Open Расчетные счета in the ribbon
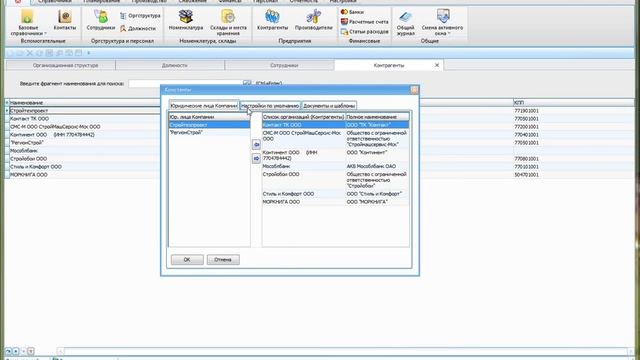The width and height of the screenshot is (640, 360). 364,22
